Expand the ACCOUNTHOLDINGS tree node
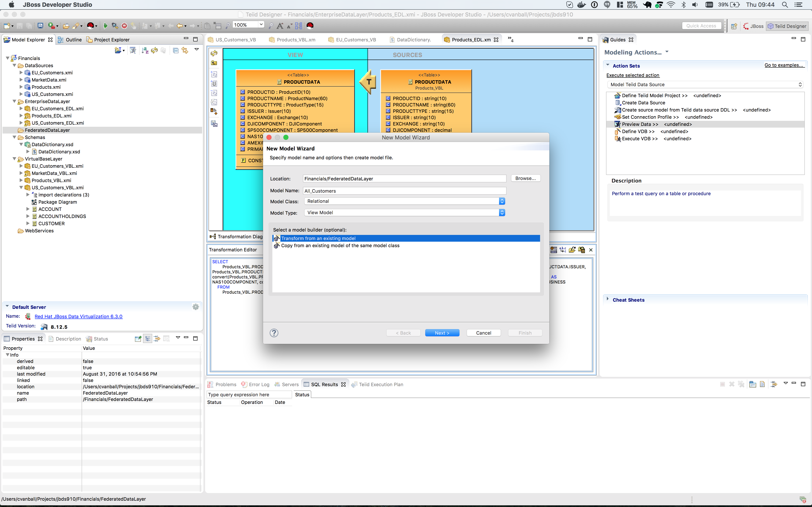Image resolution: width=812 pixels, height=507 pixels. 28,216
